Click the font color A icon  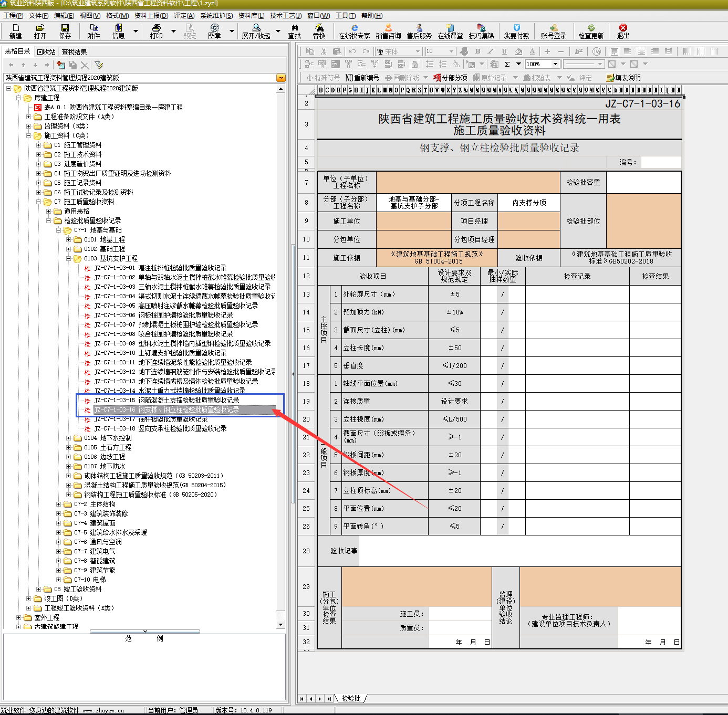[x=532, y=51]
